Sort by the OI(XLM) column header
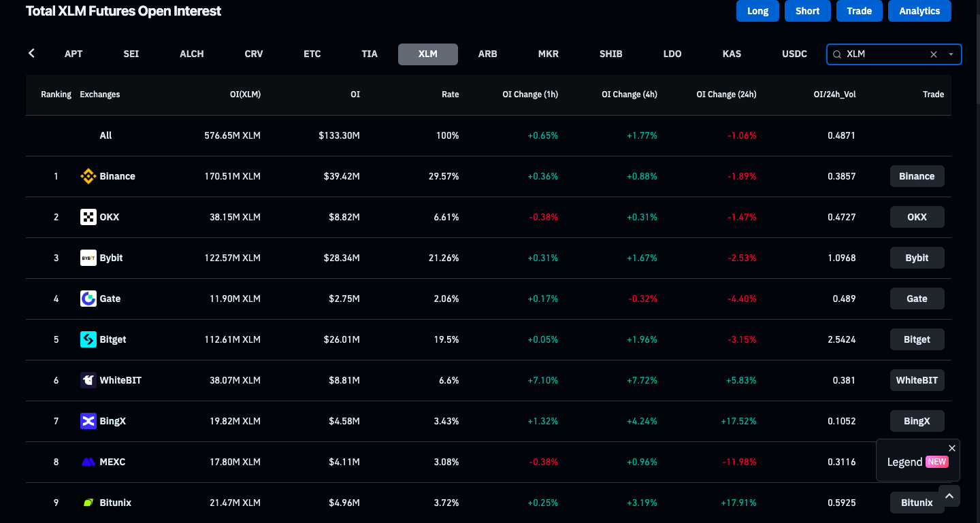Screen dimensions: 980x523 click(245, 95)
